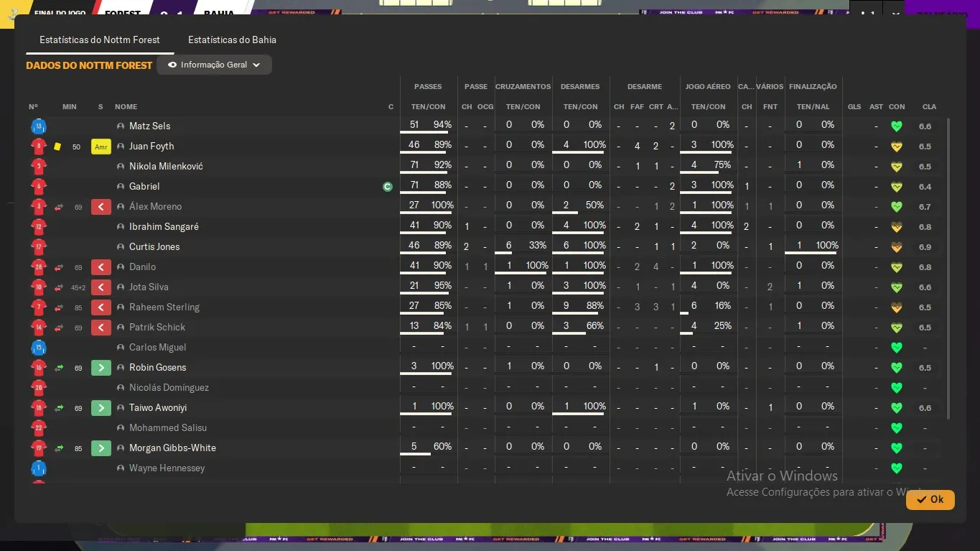Click the player list vertical scrollbar
Image resolution: width=980 pixels, height=551 pixels.
tap(948, 269)
